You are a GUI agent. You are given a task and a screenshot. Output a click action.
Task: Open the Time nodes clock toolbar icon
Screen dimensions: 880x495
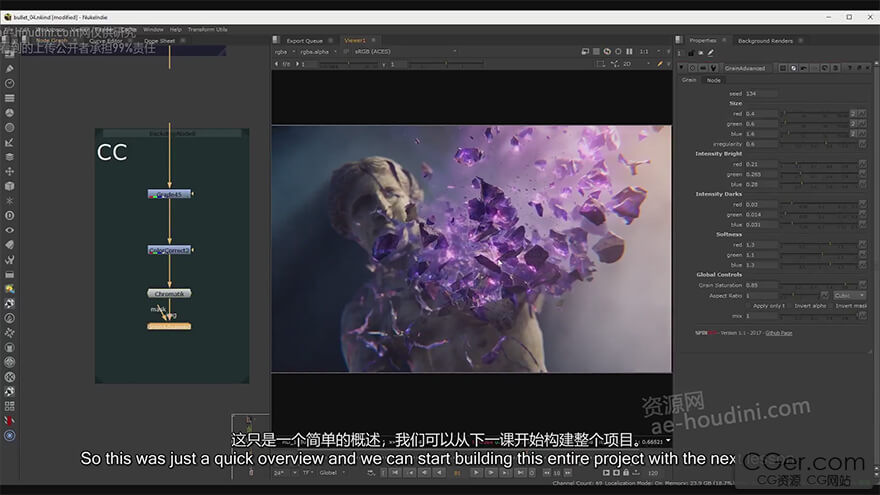[x=10, y=83]
